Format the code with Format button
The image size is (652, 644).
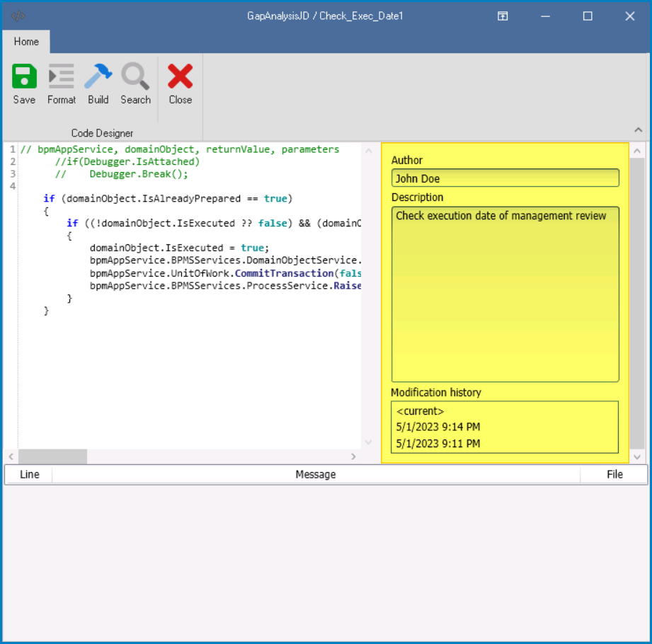point(62,76)
